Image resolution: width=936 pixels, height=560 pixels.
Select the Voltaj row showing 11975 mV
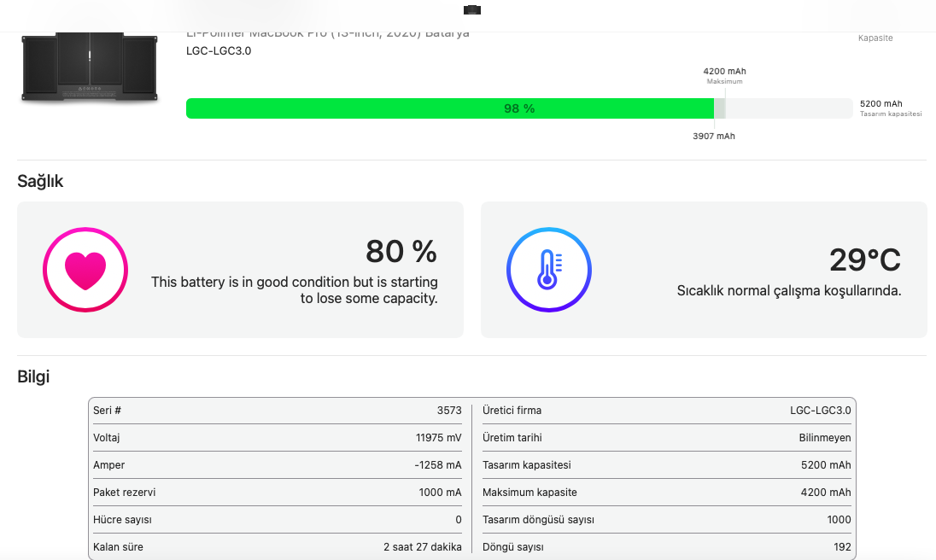278,438
